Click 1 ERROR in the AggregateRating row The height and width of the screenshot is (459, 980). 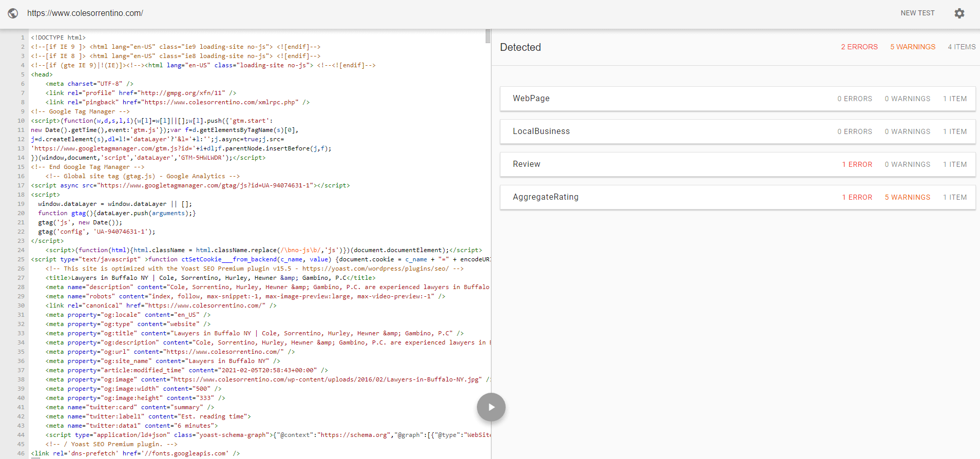857,197
